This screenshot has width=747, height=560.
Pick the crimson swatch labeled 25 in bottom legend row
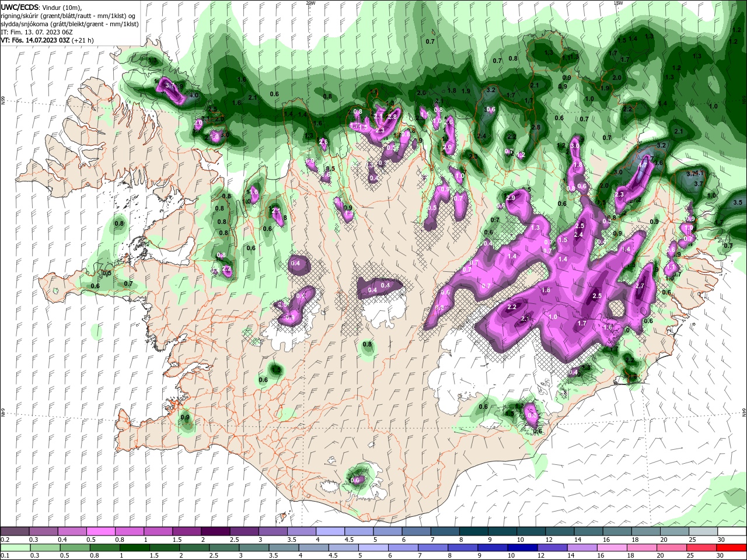[x=702, y=548]
